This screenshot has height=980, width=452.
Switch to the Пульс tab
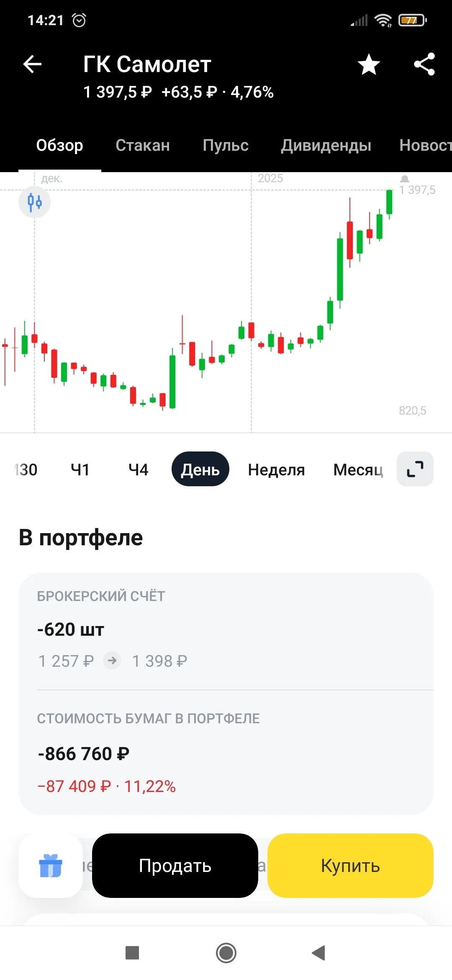226,145
